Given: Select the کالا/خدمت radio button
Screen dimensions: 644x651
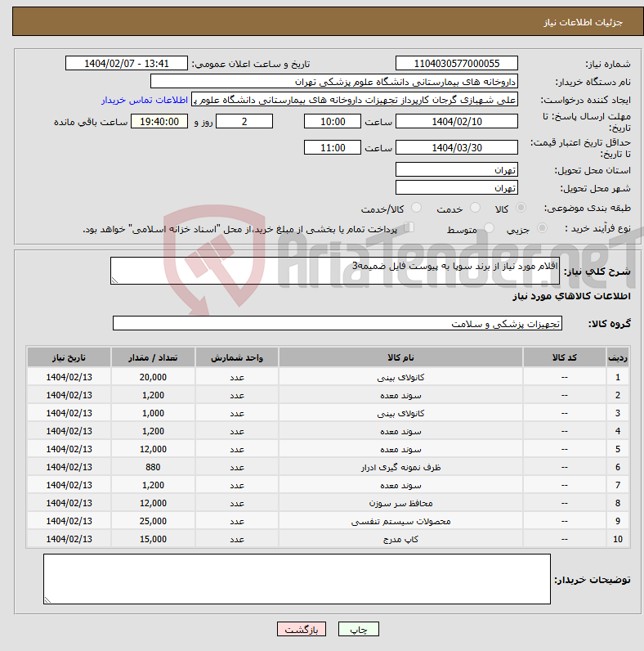Looking at the screenshot, I should click(416, 208).
